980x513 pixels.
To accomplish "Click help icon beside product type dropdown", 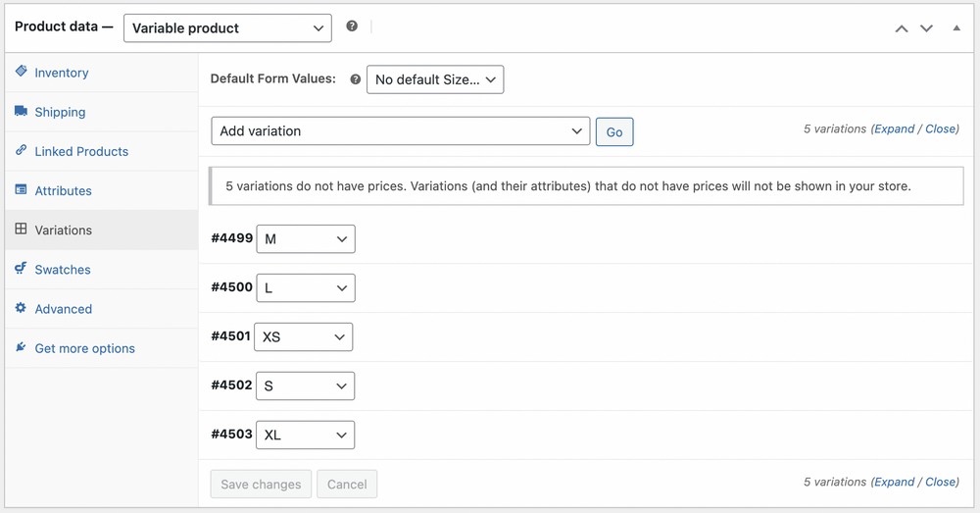I will coord(352,26).
